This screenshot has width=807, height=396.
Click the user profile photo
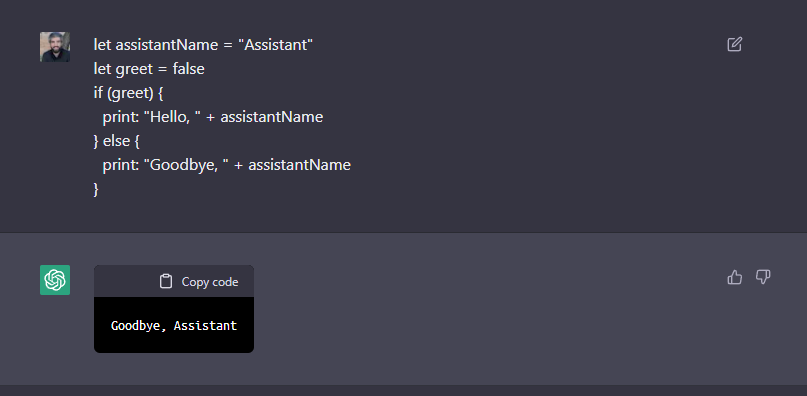point(55,47)
